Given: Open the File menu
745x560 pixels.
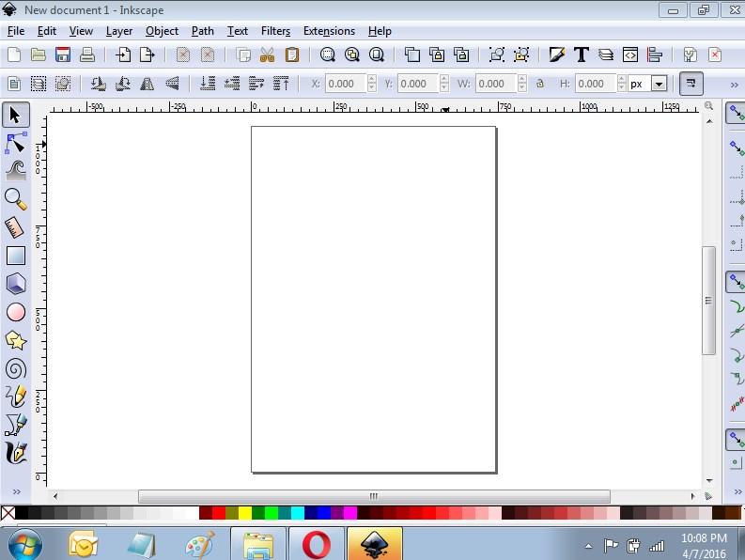Looking at the screenshot, I should (x=16, y=31).
